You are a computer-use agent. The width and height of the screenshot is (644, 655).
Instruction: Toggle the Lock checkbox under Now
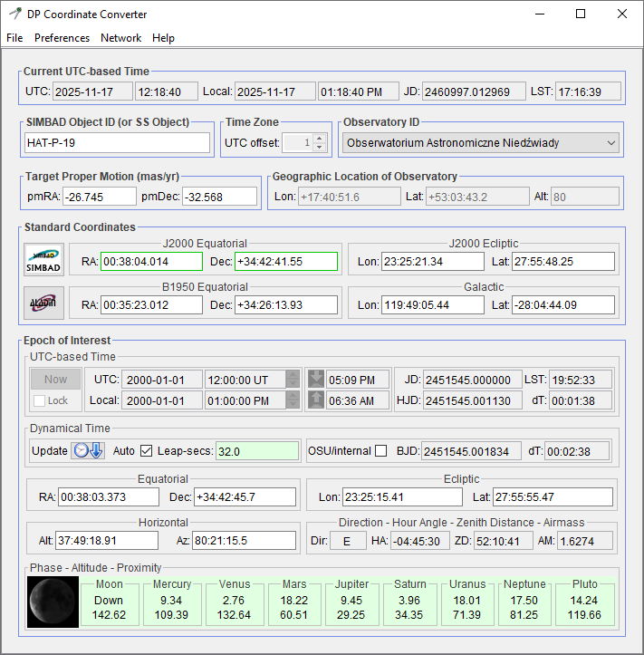click(x=38, y=400)
